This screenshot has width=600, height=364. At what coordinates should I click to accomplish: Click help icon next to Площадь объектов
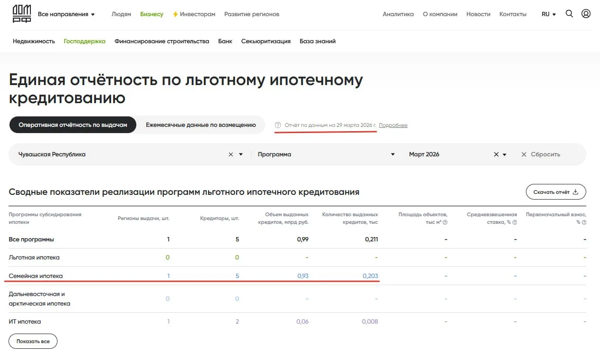pyautogui.click(x=445, y=222)
